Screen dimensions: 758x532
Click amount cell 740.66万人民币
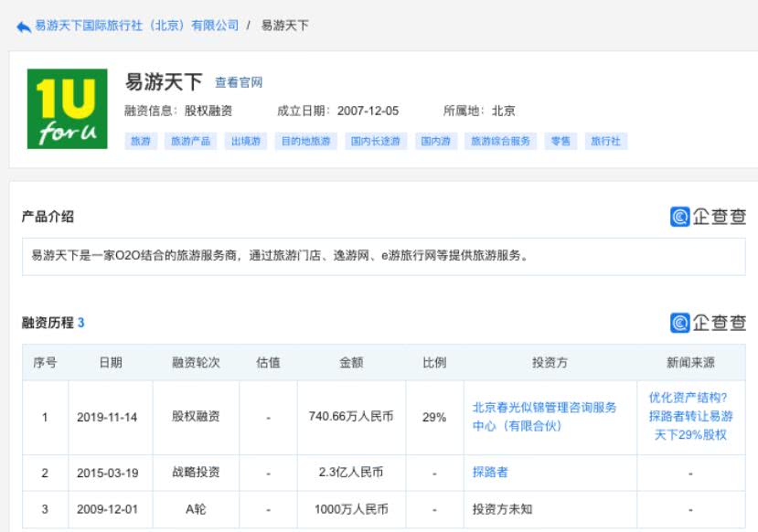pos(351,417)
